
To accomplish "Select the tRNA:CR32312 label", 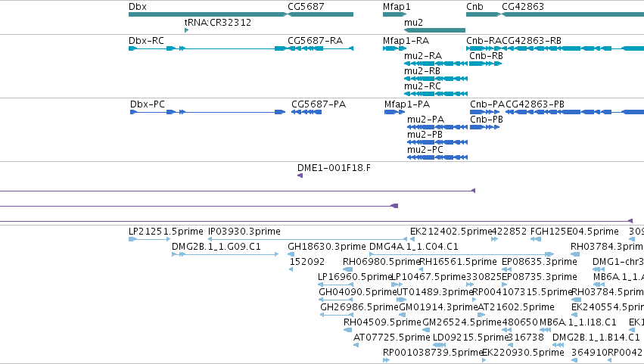I will (x=218, y=22).
